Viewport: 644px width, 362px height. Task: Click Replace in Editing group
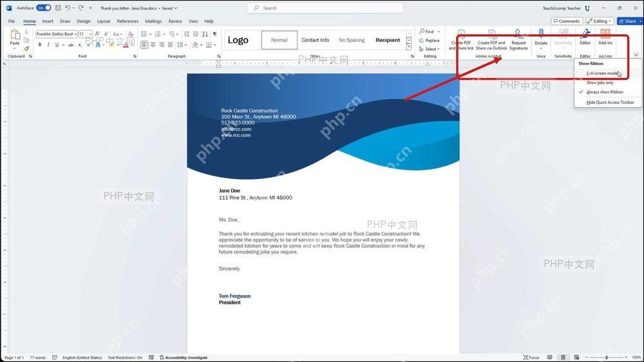pos(429,41)
